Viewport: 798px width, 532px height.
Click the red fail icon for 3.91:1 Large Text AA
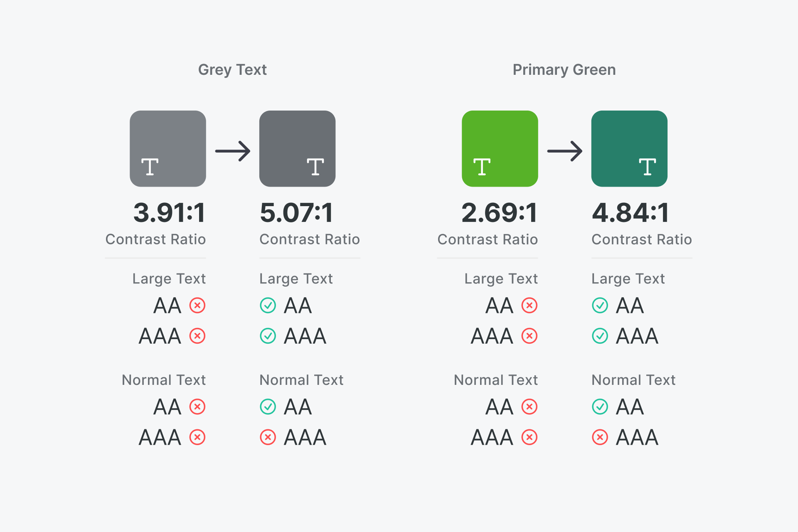(x=197, y=305)
